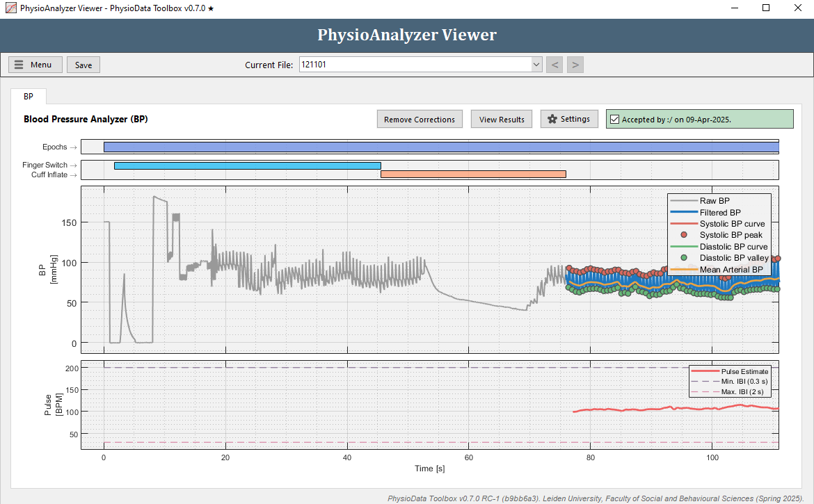Viewport: 814px width, 504px height.
Task: Click Systolic BP curve legend entry
Action: point(732,224)
